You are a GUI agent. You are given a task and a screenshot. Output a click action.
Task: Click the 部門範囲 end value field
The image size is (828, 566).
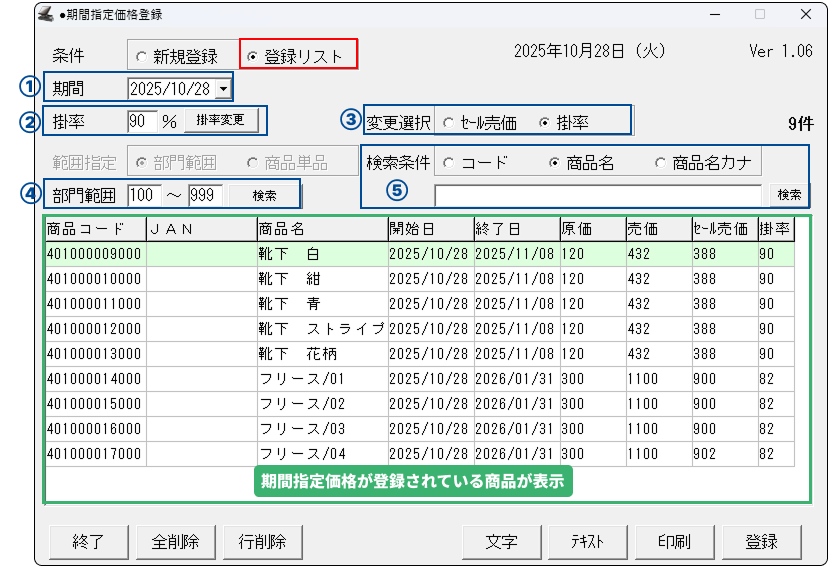point(204,194)
